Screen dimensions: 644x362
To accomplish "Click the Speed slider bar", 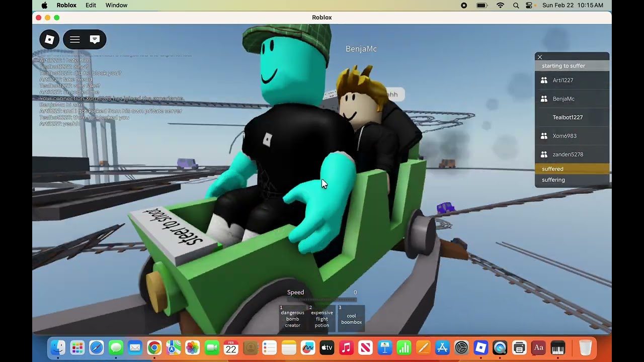I will coord(322,300).
